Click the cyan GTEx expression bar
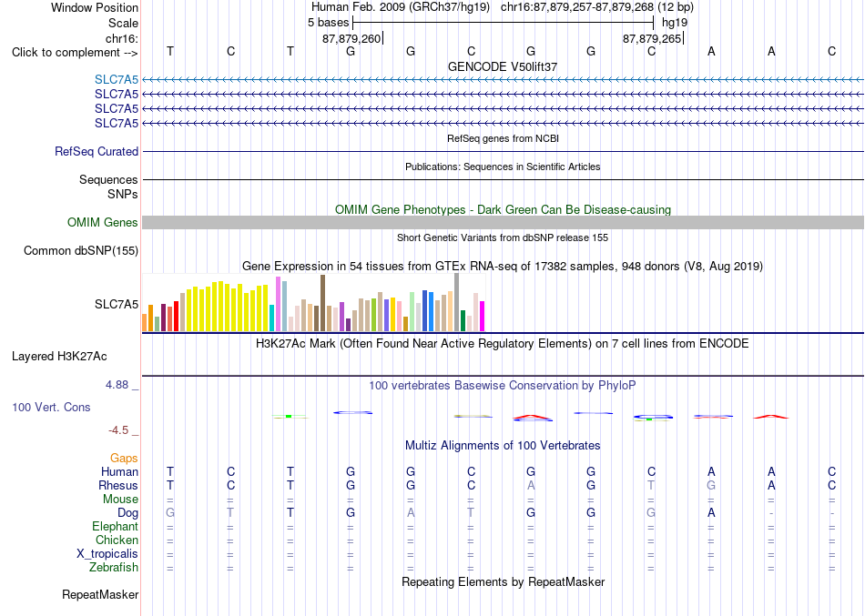 [272, 318]
